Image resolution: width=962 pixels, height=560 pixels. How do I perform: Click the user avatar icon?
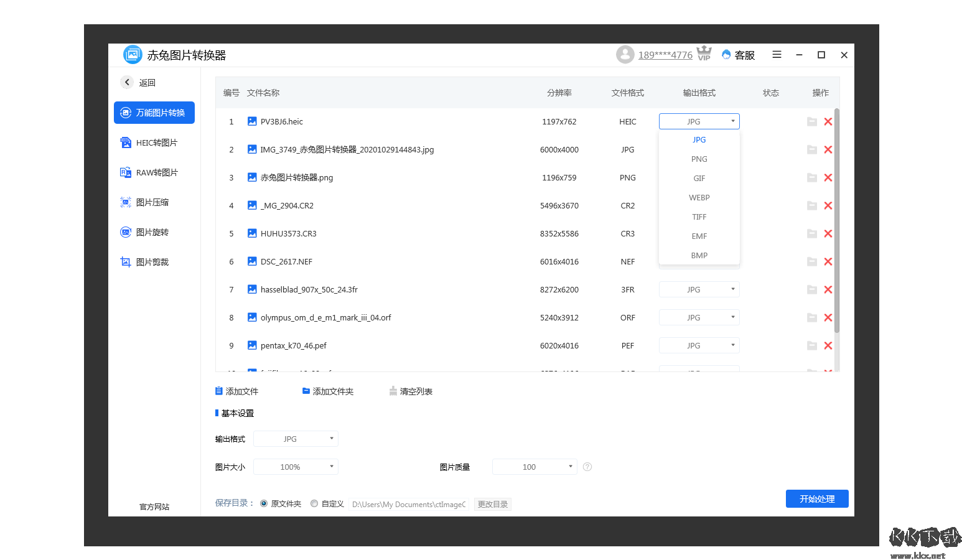[x=625, y=55]
